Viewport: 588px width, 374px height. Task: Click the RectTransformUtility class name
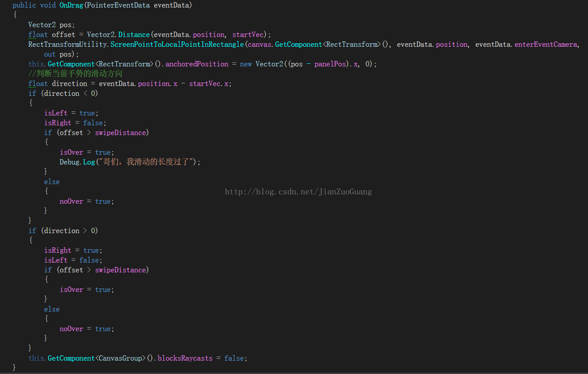68,45
